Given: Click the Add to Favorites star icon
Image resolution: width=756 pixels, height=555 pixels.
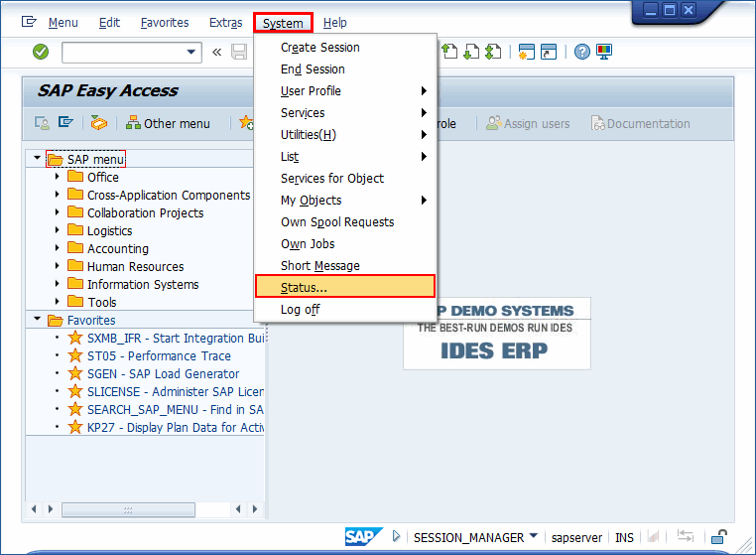Looking at the screenshot, I should click(246, 122).
